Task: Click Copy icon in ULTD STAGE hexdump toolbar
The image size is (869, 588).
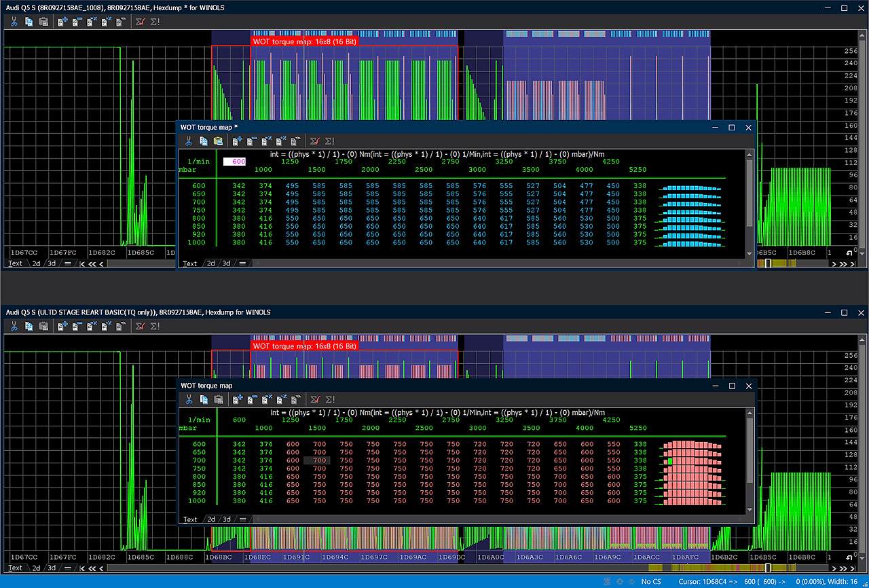Action: coord(29,327)
